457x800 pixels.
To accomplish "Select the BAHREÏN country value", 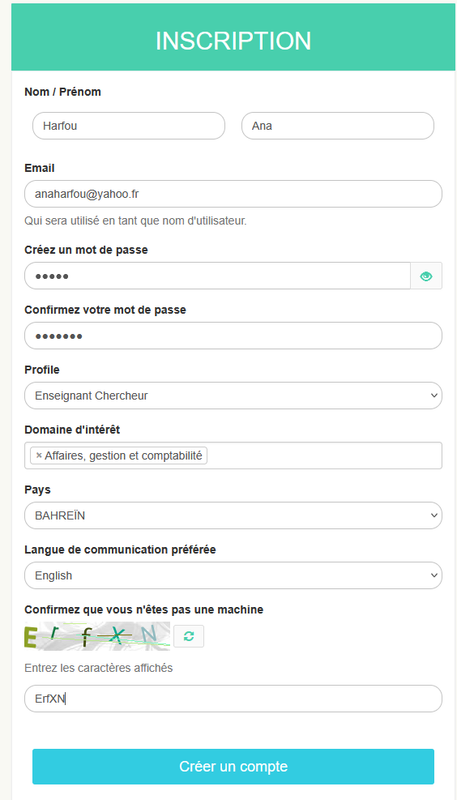I will 60,515.
